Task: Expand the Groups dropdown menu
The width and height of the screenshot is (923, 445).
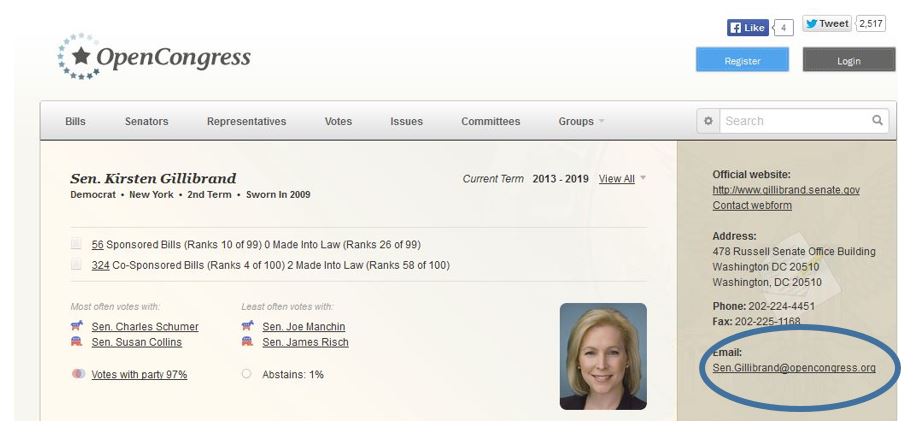Action: click(582, 121)
